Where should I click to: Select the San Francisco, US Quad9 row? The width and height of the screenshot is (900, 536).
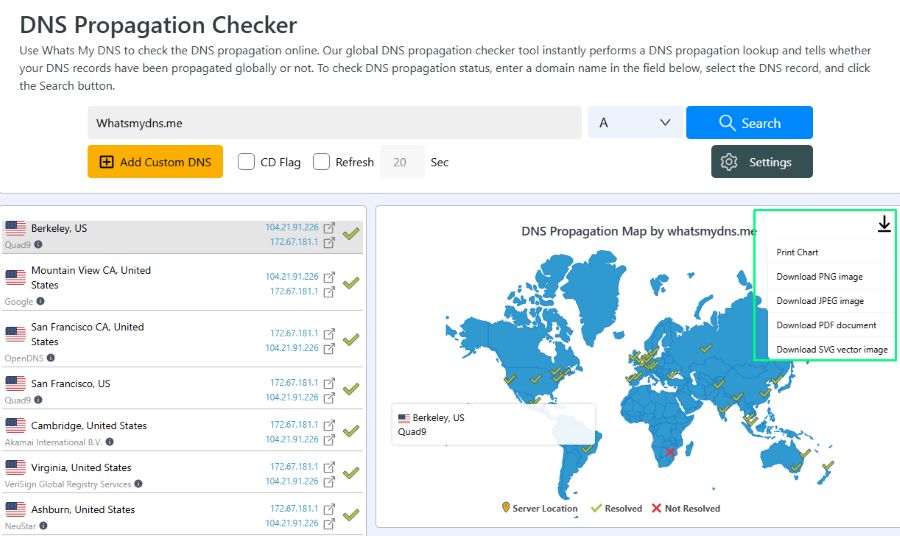pyautogui.click(x=182, y=389)
